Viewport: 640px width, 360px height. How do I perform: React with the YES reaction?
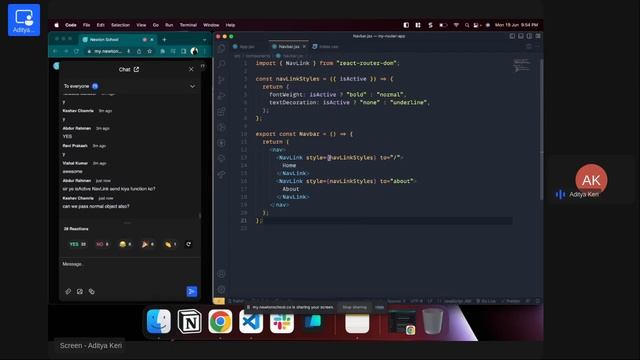[x=78, y=244]
